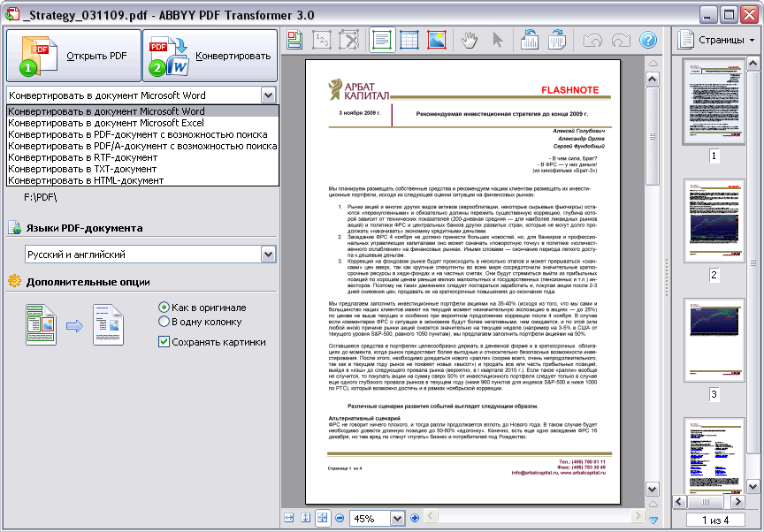Click the analyze page layout icon

click(294, 40)
